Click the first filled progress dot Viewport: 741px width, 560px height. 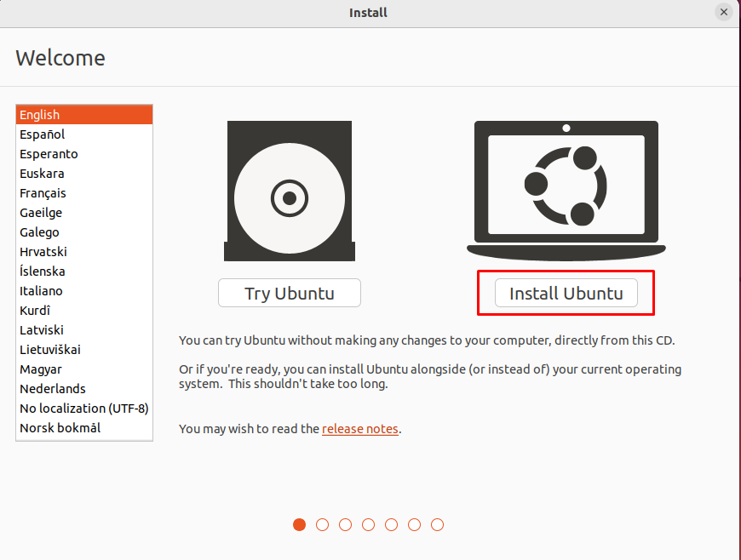(x=299, y=525)
